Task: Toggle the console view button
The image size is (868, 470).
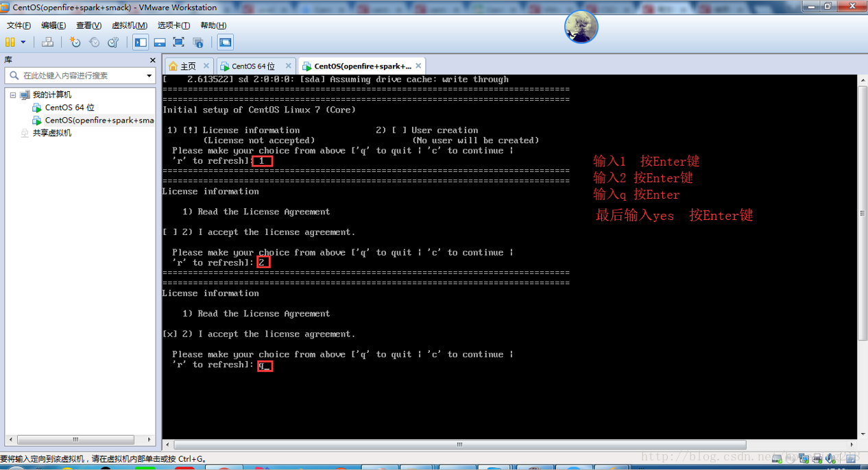Action: point(225,42)
